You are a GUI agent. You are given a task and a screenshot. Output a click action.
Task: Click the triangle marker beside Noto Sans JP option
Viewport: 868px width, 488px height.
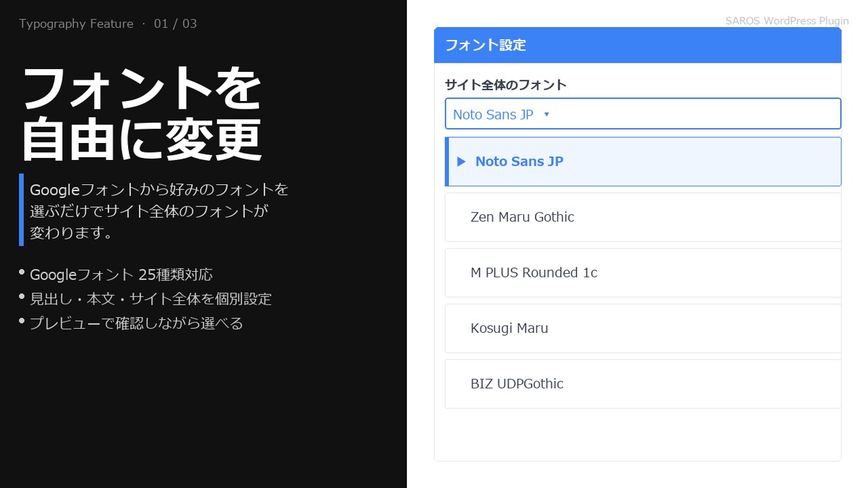tap(461, 161)
